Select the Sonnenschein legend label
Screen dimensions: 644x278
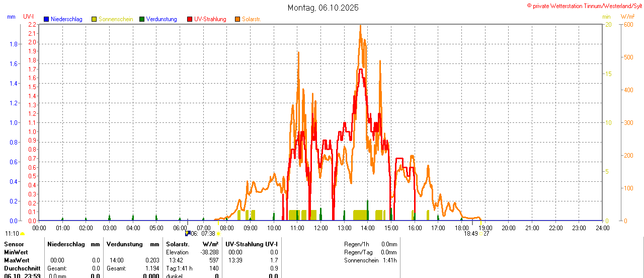pos(116,19)
